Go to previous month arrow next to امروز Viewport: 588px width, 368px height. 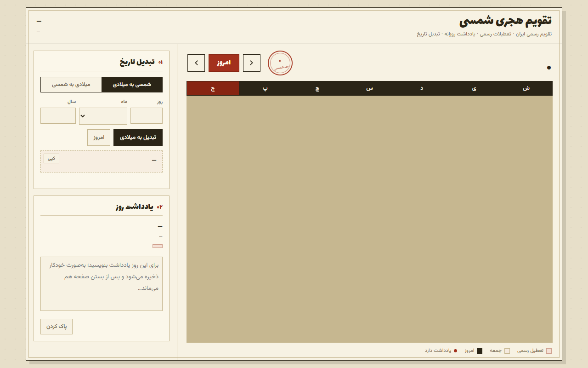252,63
